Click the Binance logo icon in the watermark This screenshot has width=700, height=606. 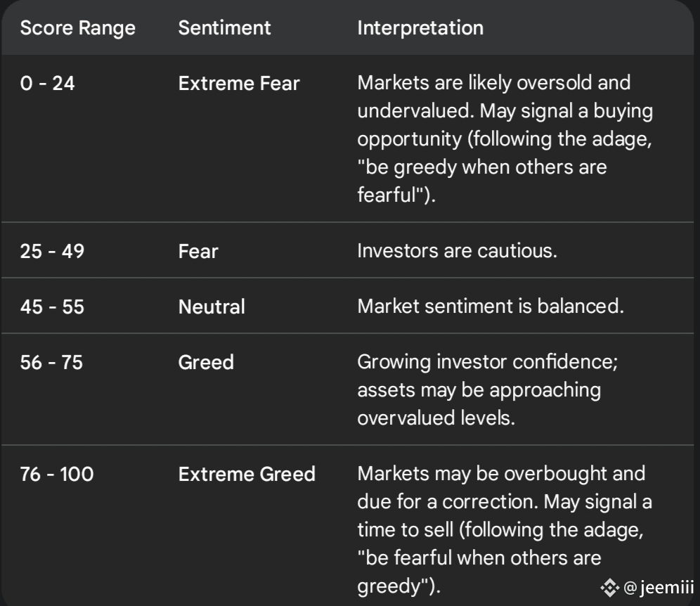[609, 586]
